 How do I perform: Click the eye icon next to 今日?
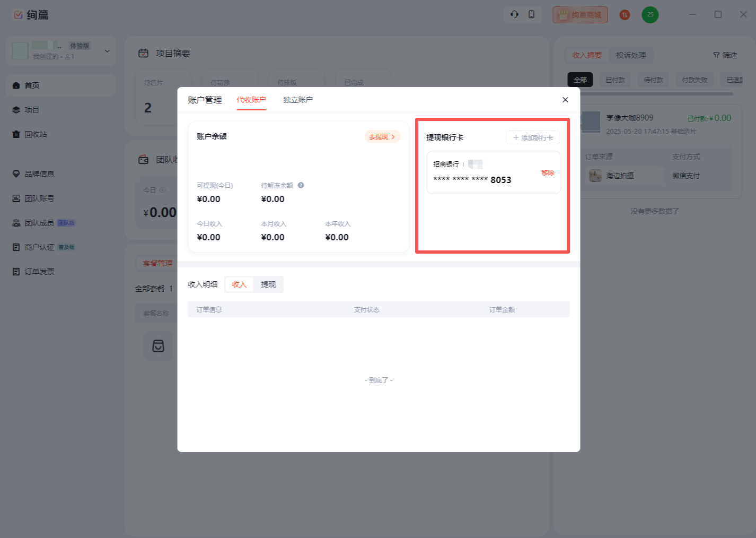pos(162,190)
